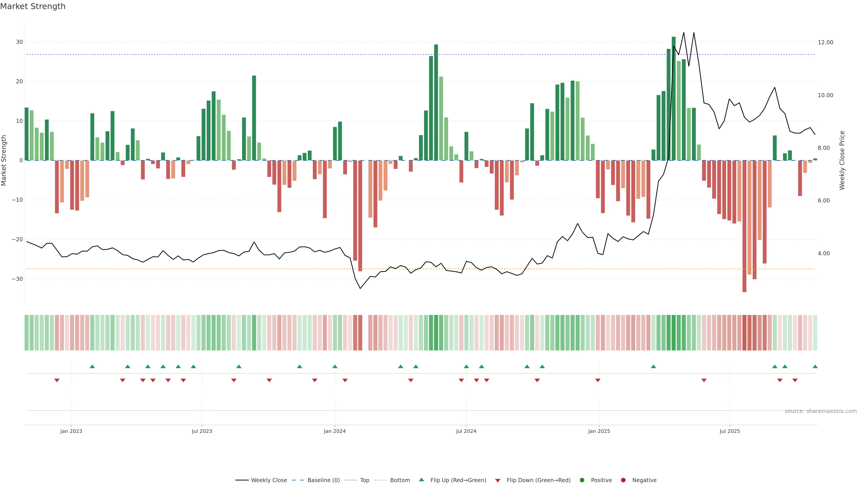Click the first red flip-down marker before Jan 2023
Viewport: 868px width, 488px height.
coord(57,380)
